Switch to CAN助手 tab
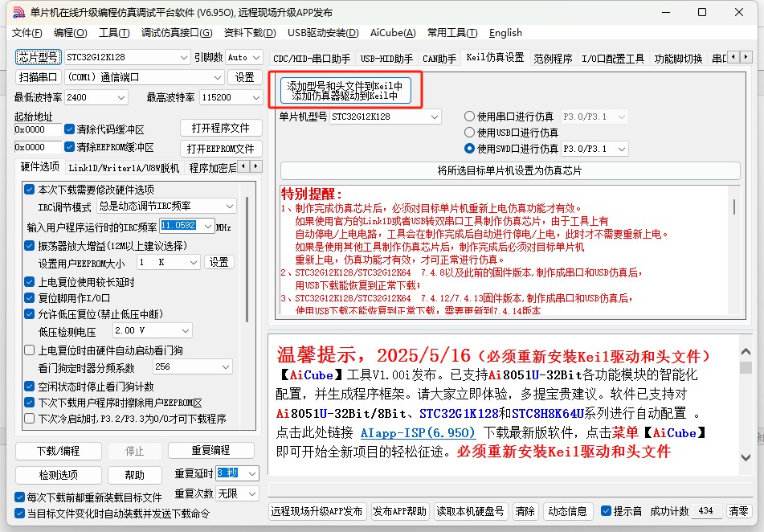764x532 pixels. 439,59
